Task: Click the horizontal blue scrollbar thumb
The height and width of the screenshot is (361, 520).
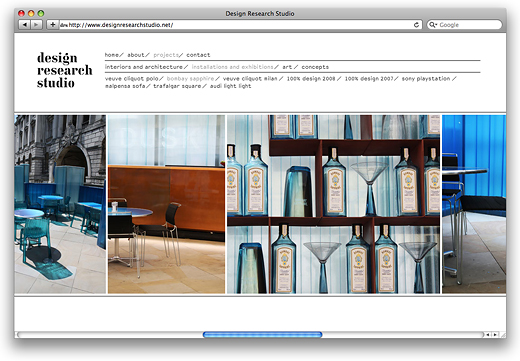Action: coord(262,334)
